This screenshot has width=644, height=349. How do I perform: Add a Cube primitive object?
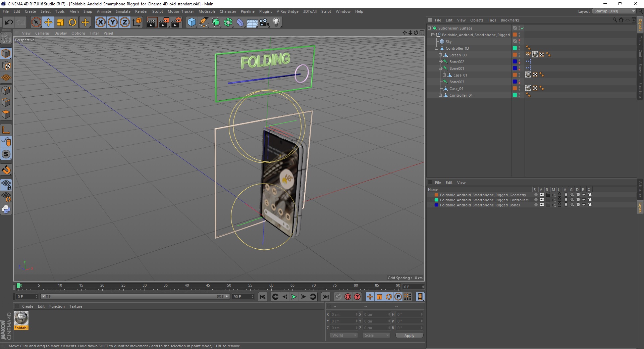click(x=192, y=22)
